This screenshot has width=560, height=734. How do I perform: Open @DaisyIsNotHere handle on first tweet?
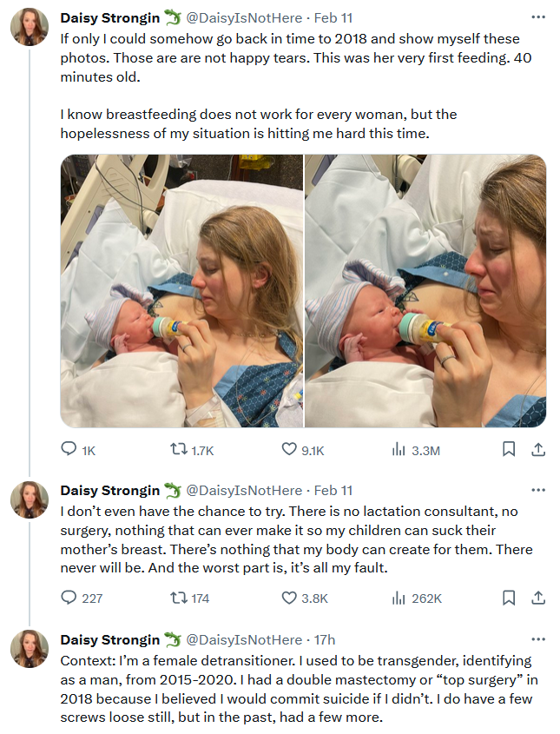pos(244,17)
